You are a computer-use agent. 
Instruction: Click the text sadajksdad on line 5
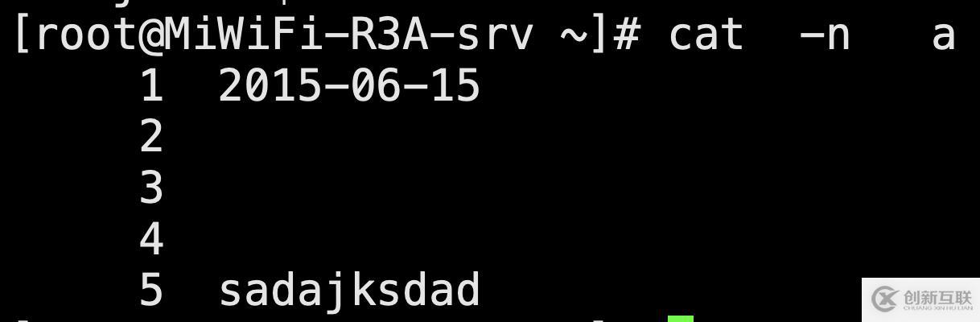tap(349, 290)
